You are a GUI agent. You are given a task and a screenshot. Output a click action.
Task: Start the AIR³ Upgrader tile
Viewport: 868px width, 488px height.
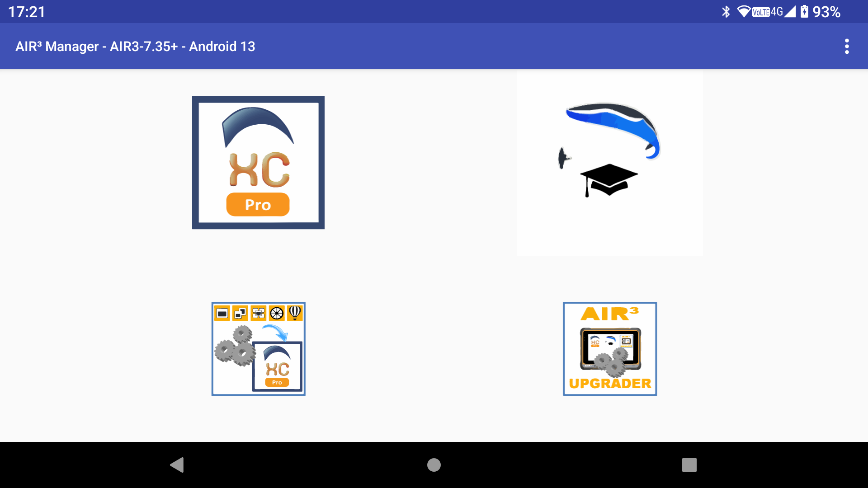[610, 349]
